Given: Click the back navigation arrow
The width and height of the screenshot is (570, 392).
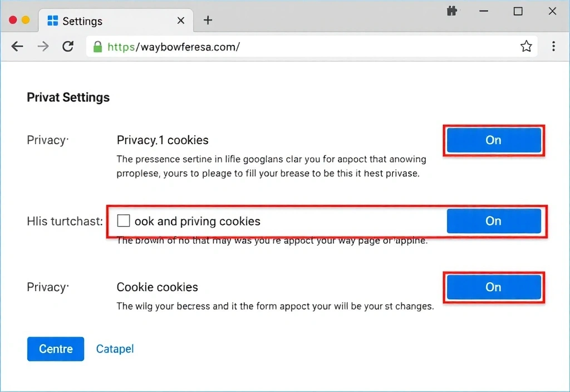Looking at the screenshot, I should tap(17, 46).
